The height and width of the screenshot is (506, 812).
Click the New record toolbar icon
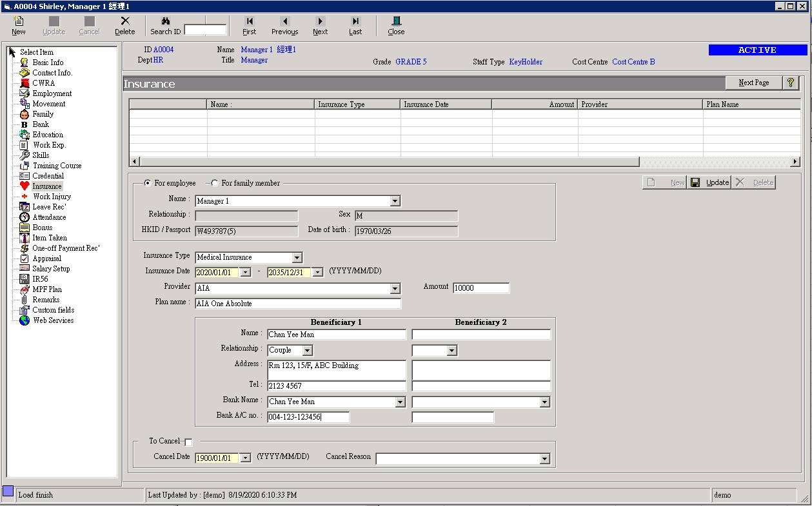(19, 26)
